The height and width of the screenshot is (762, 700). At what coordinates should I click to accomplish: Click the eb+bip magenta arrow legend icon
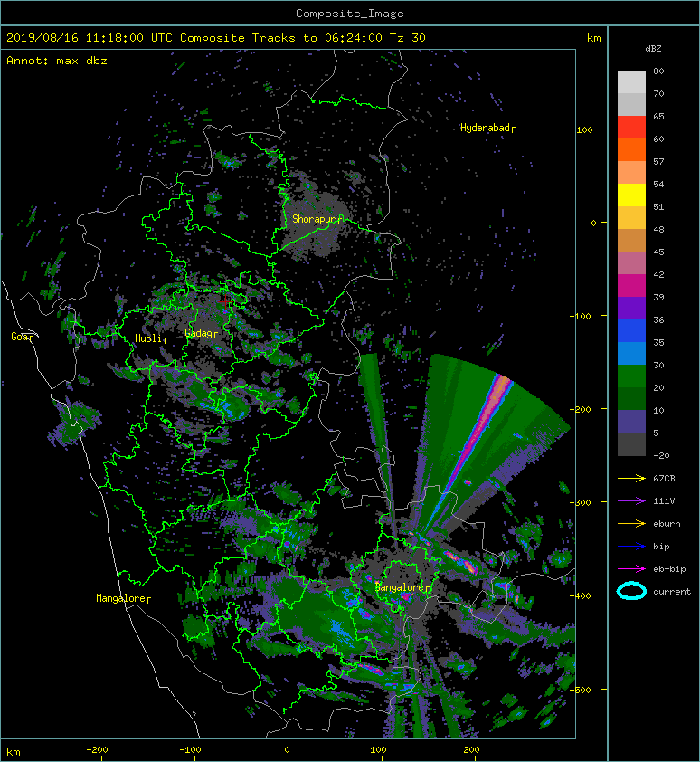(631, 569)
